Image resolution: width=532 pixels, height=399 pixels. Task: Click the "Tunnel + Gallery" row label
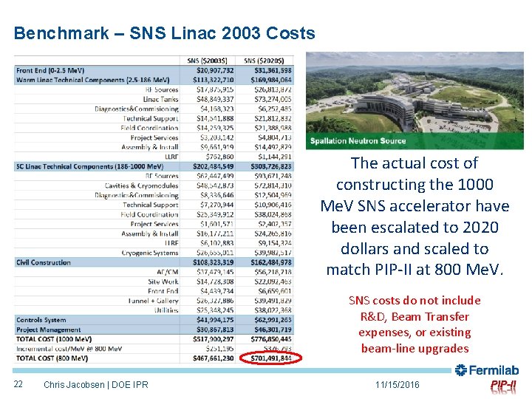coord(153,301)
